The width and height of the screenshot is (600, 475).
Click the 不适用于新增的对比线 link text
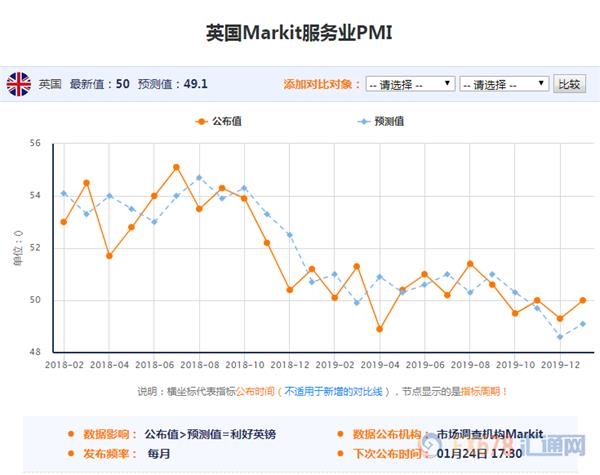pyautogui.click(x=332, y=391)
